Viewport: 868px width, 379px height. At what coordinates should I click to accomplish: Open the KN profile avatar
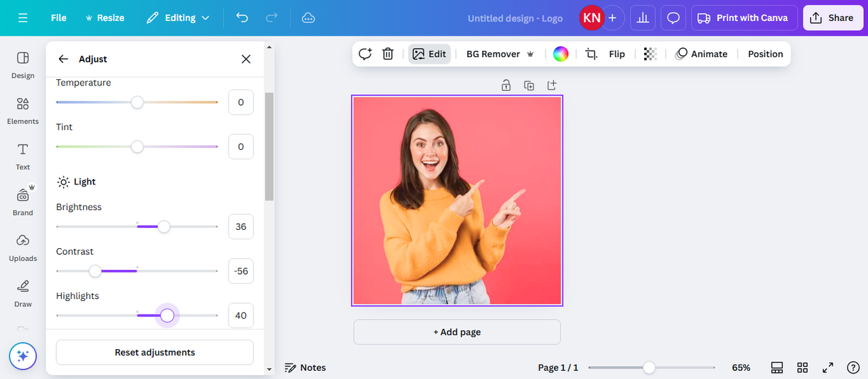pos(591,18)
